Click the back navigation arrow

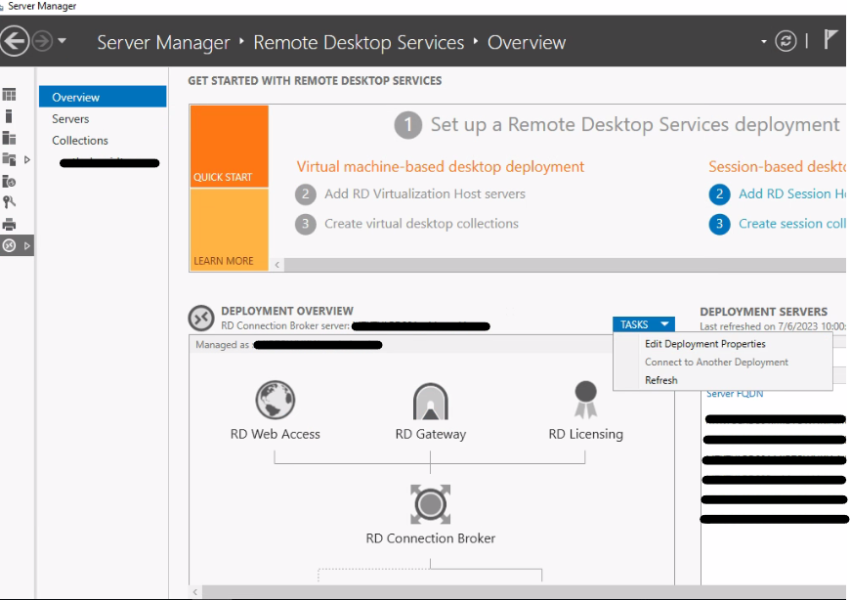(x=18, y=41)
